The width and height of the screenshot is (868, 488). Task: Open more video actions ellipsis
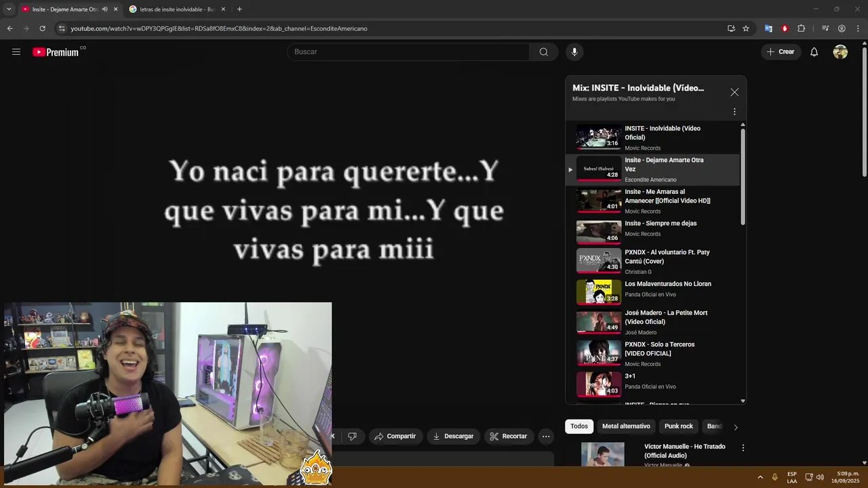tap(546, 436)
